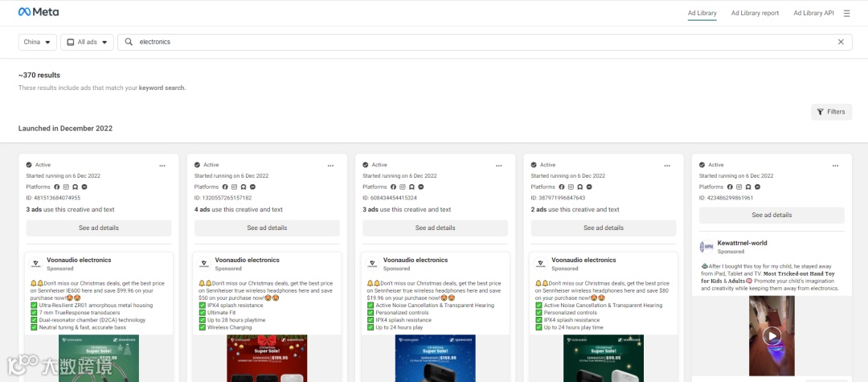Screen dimensions: 868x382
Task: Open Voonaudio electronics page on the save $50 ad
Action: tap(247, 261)
